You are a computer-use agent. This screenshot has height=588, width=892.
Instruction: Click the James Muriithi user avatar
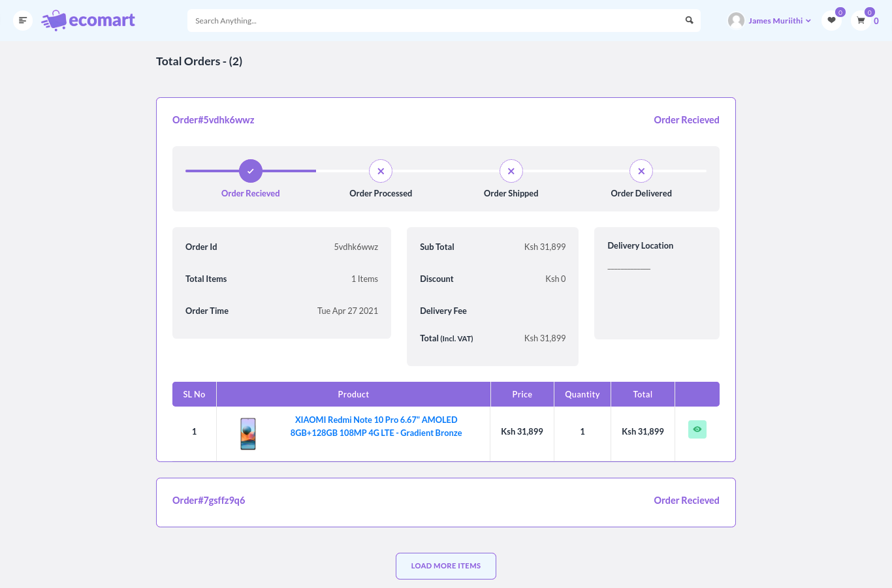tap(736, 20)
